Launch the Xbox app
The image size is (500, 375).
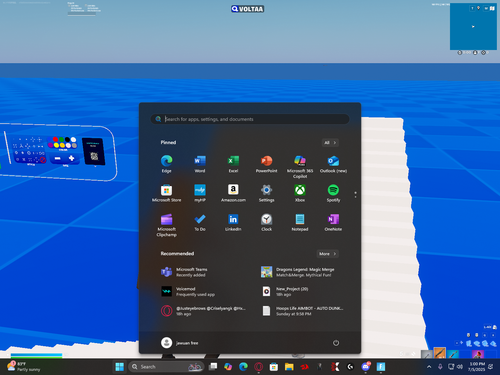click(x=300, y=193)
